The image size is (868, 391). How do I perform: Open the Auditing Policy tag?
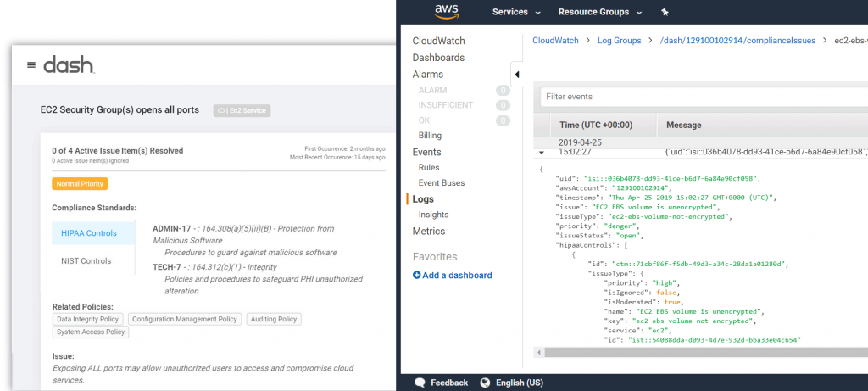point(274,319)
